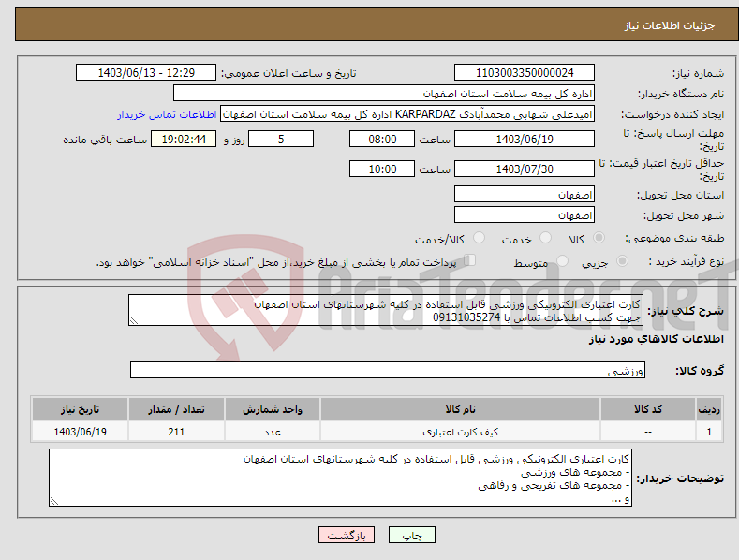Toggle the اسناد خزانه اسلامی payment checkbox

[470, 260]
